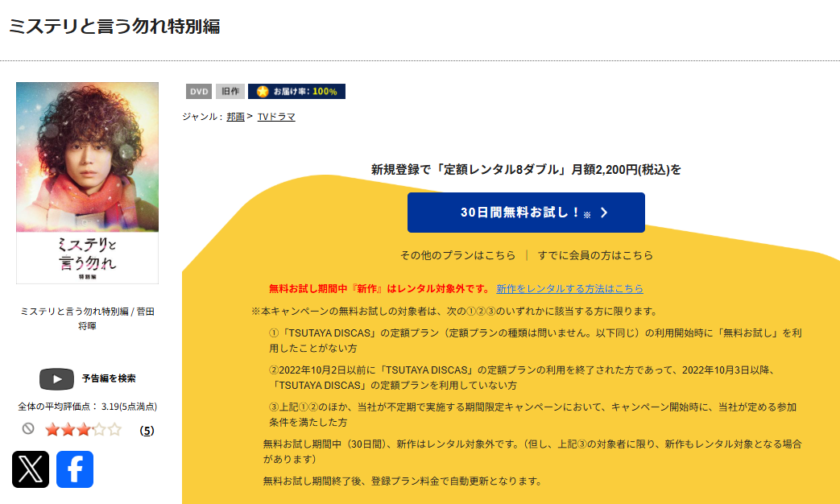Click condition ③ about 期間限定キャンペーン
The height and width of the screenshot is (504, 840).
point(532,415)
